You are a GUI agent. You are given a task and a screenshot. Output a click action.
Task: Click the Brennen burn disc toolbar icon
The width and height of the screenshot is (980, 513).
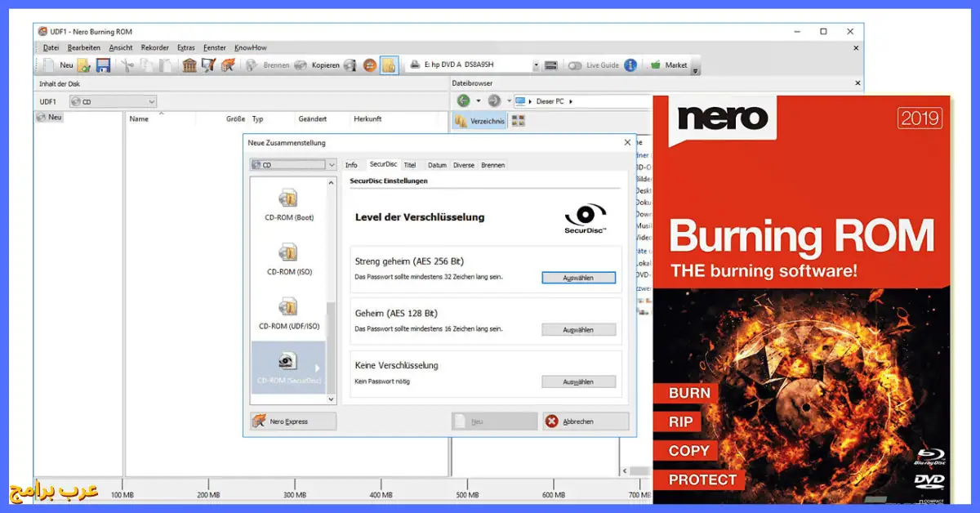point(252,65)
